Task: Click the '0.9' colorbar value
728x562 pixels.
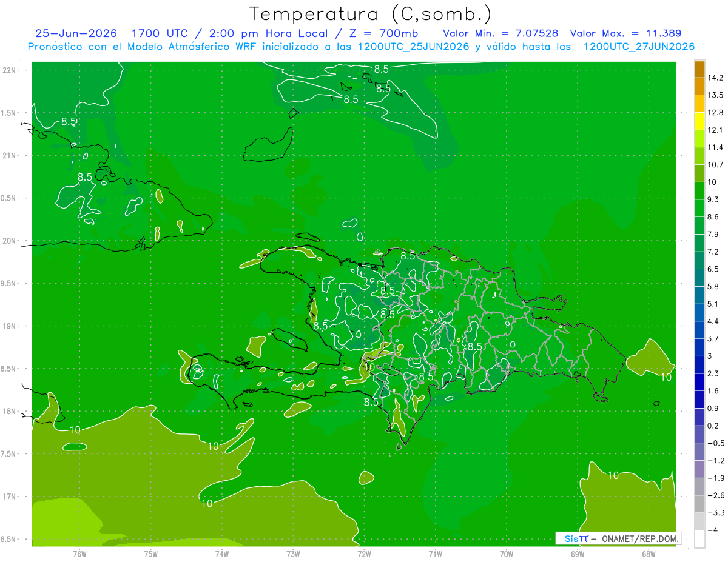Action: [x=713, y=409]
